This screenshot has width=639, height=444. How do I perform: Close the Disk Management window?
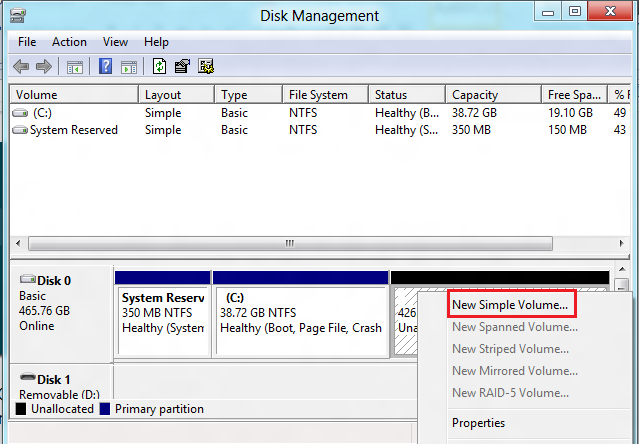click(x=610, y=11)
